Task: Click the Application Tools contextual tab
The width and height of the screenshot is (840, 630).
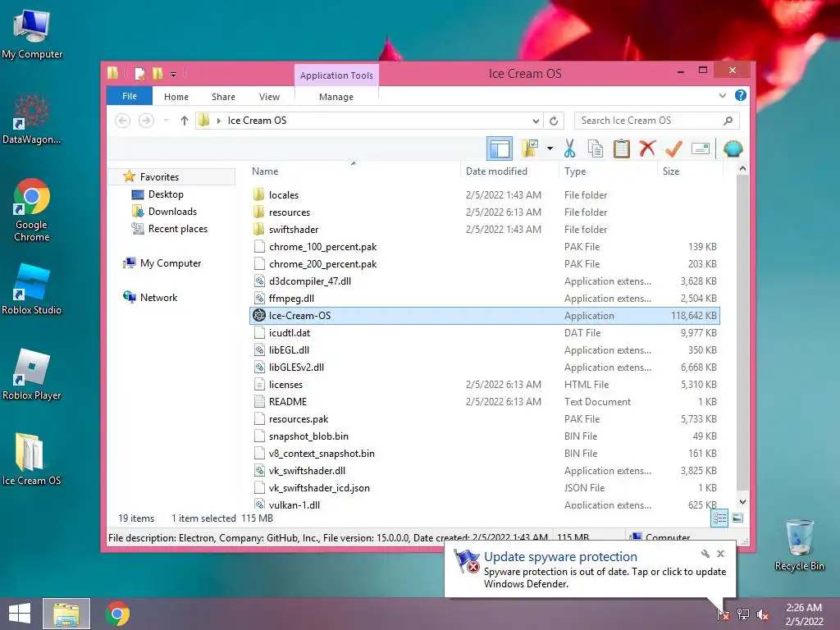Action: 336,75
